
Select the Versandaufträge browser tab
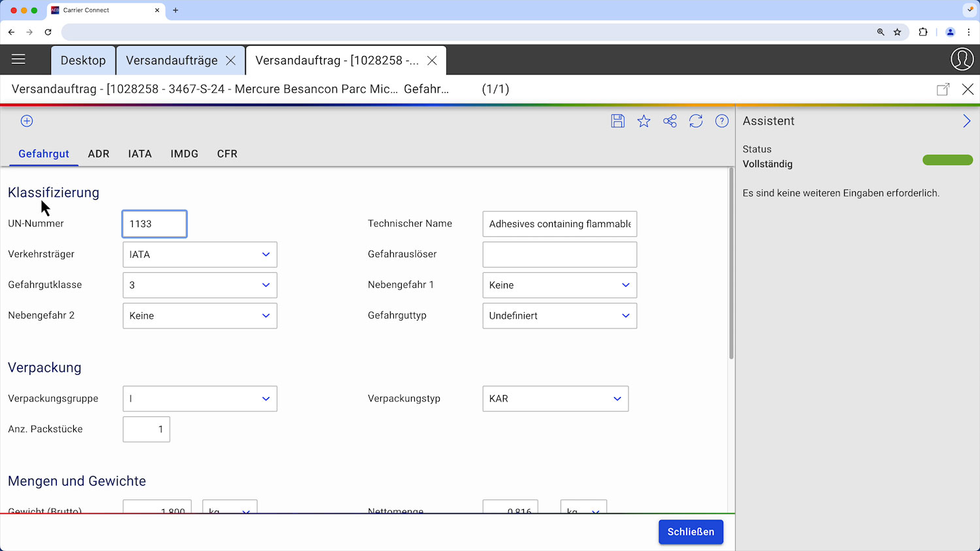click(x=174, y=60)
